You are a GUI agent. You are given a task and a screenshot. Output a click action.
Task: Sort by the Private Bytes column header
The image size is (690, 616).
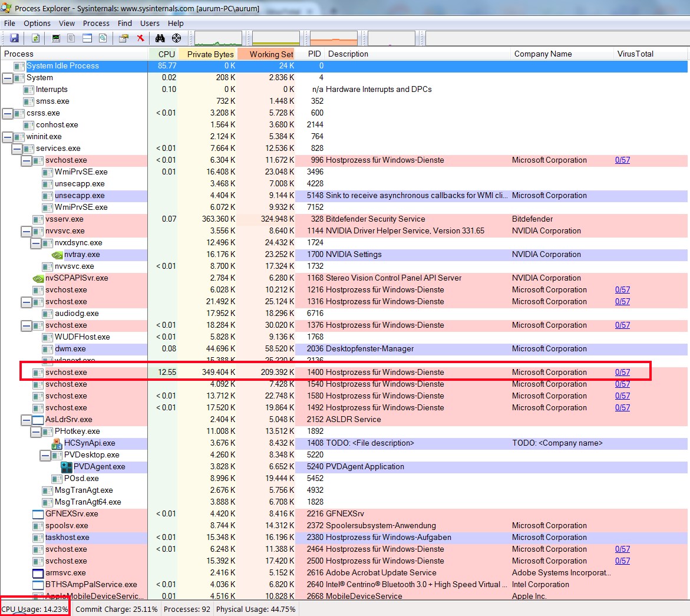(207, 54)
